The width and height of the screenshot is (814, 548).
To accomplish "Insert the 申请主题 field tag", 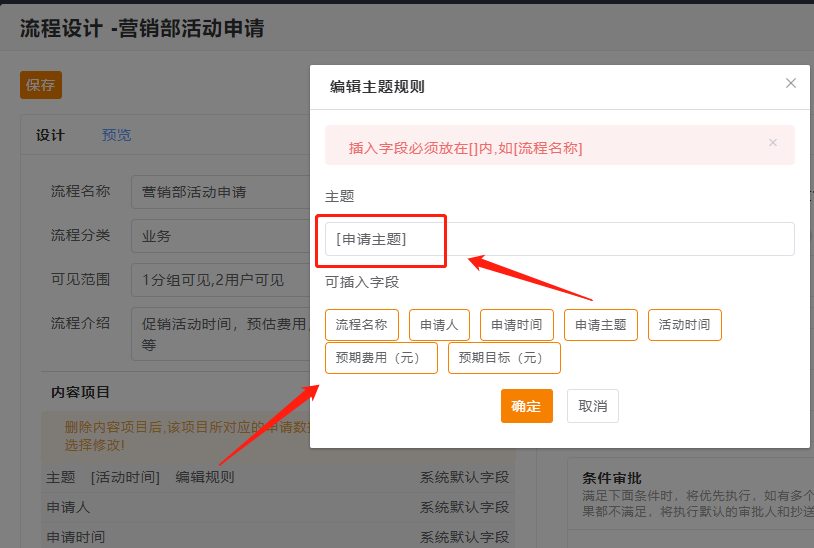I will 600,325.
